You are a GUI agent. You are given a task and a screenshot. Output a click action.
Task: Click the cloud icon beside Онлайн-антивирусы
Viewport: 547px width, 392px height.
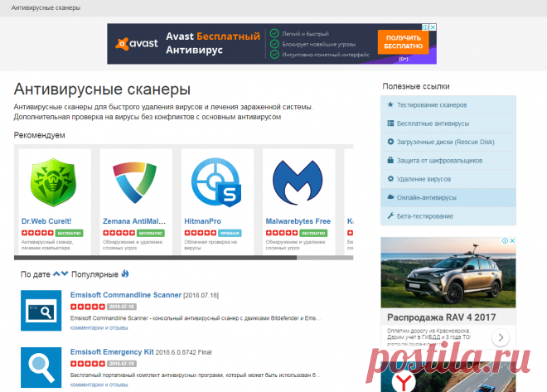[x=390, y=197]
